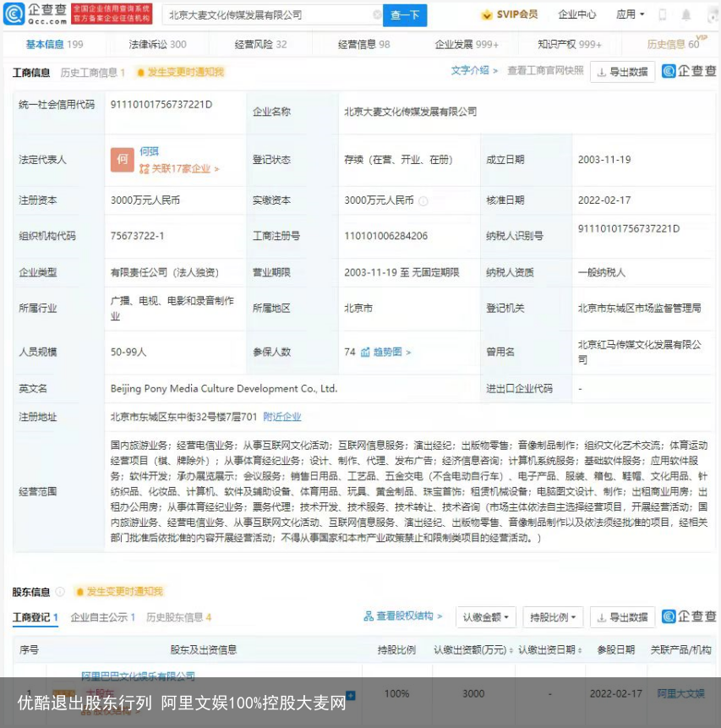The image size is (721, 728).
Task: Open the legal representative 何强 link
Action: [149, 151]
